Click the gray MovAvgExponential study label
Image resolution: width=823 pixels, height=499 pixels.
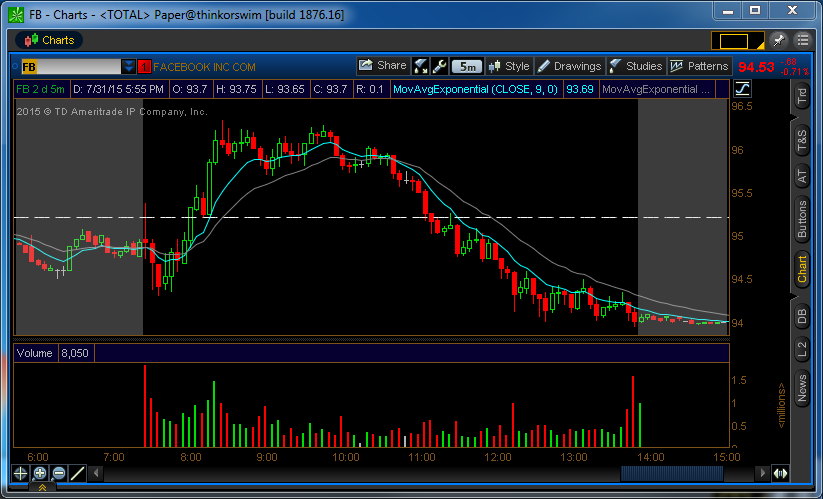click(x=656, y=89)
